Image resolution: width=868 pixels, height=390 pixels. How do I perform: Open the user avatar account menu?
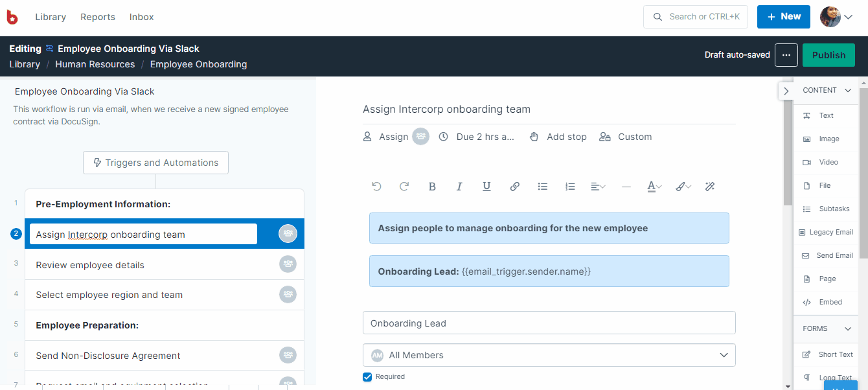[x=836, y=17]
